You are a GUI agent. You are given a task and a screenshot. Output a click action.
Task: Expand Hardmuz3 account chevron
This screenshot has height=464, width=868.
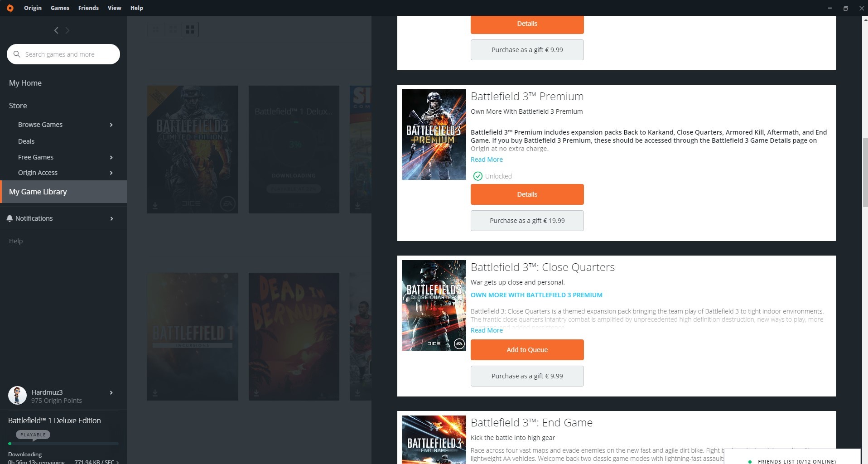(111, 392)
